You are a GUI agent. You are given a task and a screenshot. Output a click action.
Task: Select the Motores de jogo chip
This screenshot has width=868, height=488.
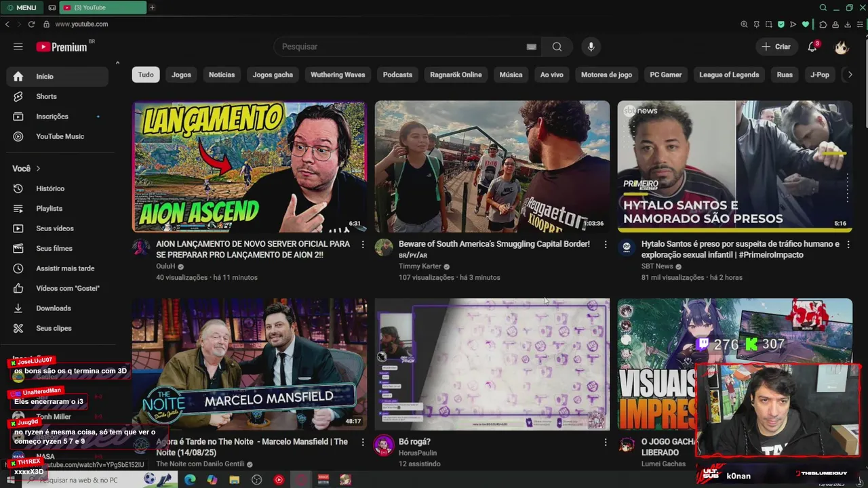point(606,75)
